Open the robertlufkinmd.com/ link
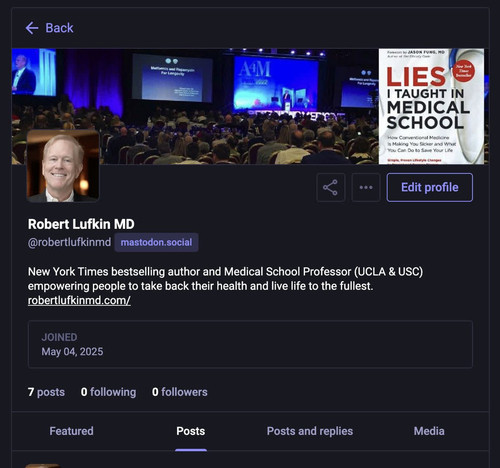Screen dimensions: 500x468 (79, 300)
